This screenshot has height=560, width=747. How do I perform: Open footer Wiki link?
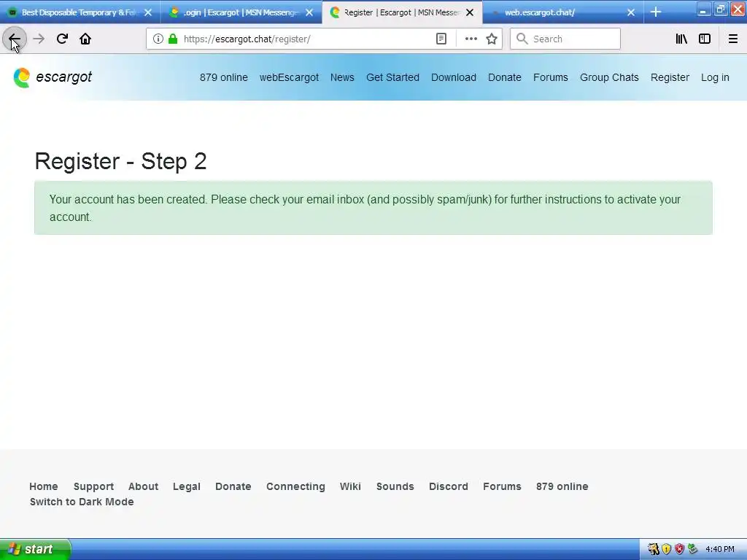coord(350,486)
